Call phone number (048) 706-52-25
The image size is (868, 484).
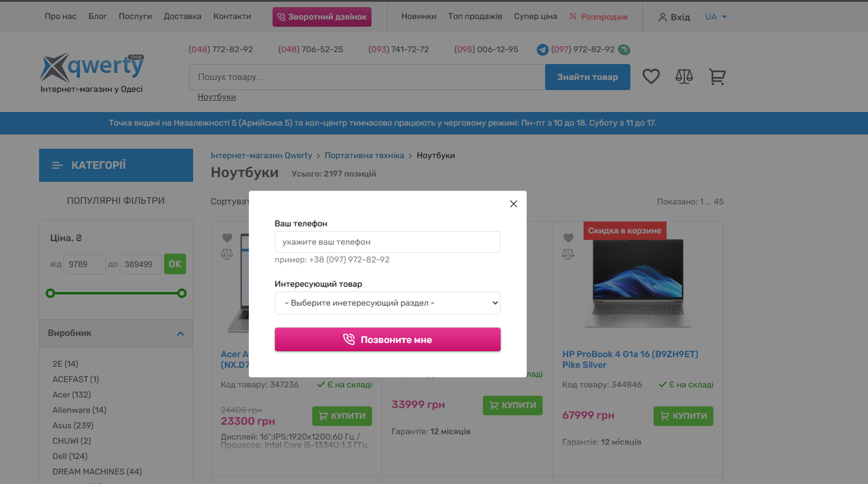pos(311,49)
